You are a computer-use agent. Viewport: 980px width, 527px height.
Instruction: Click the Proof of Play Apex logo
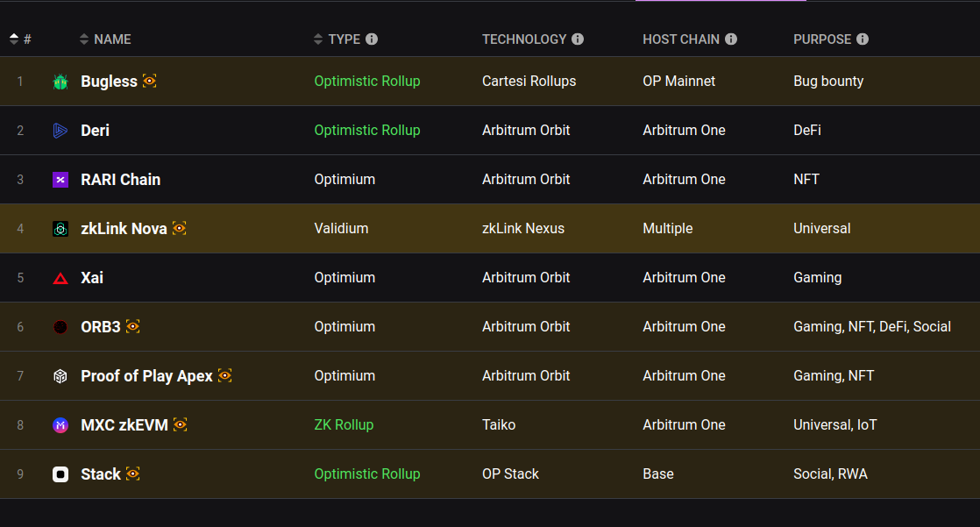(x=60, y=376)
